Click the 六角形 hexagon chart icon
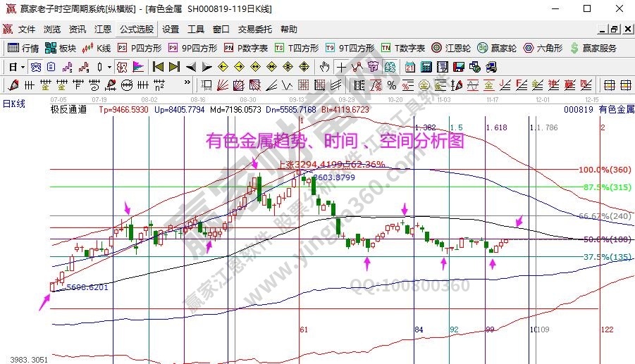635x364 pixels. (x=543, y=49)
